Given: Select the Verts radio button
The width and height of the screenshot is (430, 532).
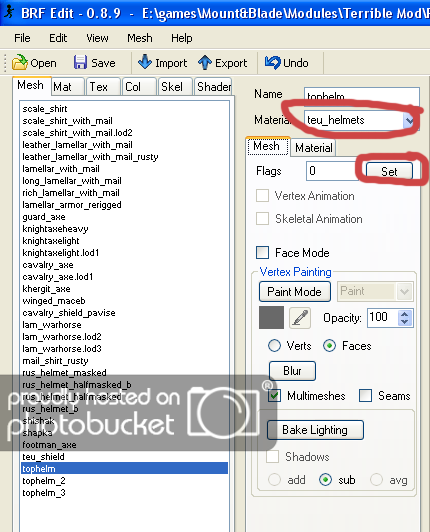Looking at the screenshot, I should 274,346.
